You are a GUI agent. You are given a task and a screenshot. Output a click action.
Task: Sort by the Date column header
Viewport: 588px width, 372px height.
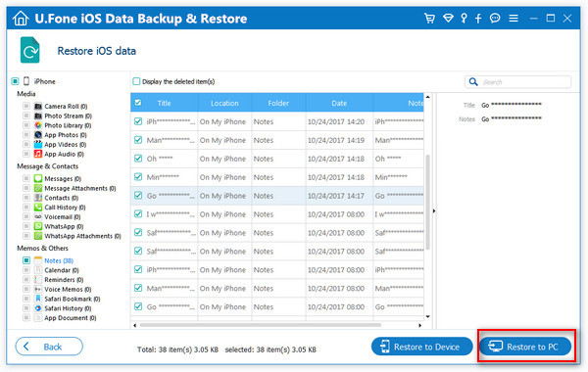tap(339, 103)
